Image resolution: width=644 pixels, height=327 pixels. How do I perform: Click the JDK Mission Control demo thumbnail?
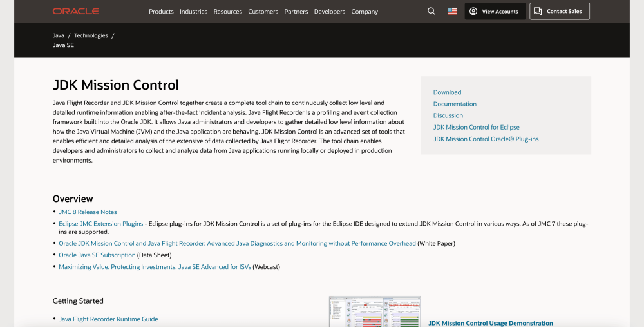(375, 312)
